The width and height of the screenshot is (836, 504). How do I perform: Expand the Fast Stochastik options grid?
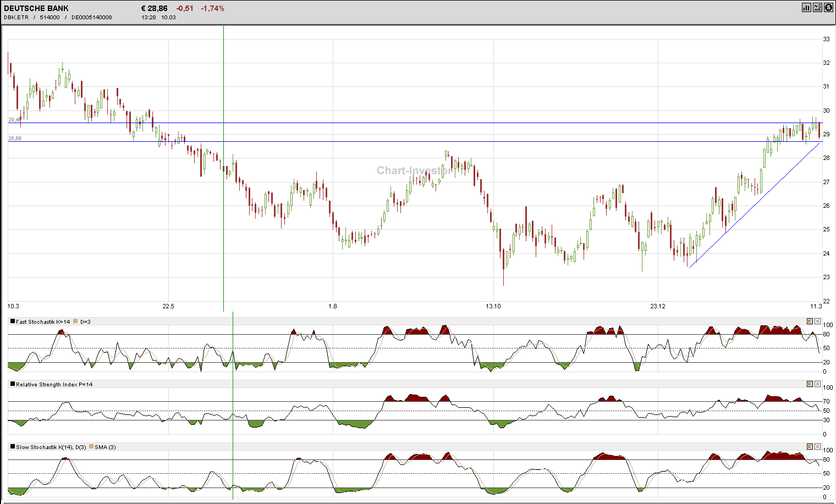pos(809,321)
